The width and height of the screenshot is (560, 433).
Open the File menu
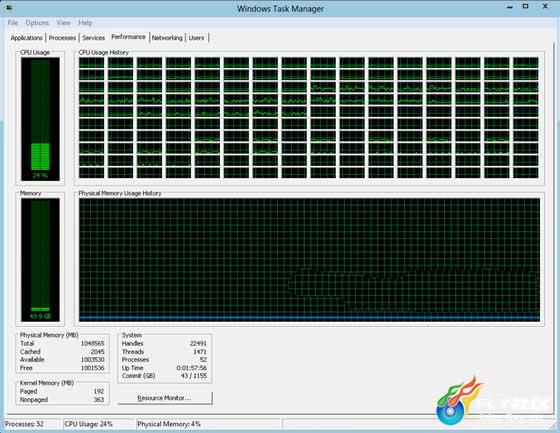pyautogui.click(x=13, y=23)
